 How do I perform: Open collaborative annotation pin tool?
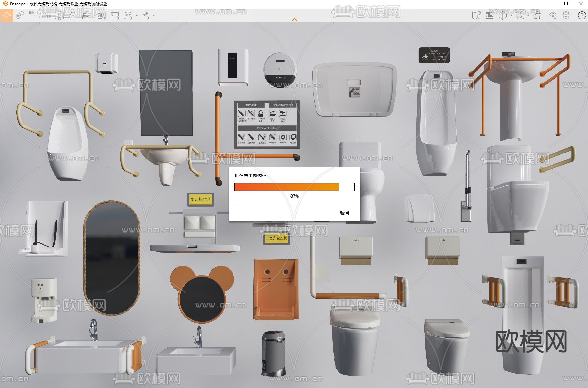click(x=20, y=15)
